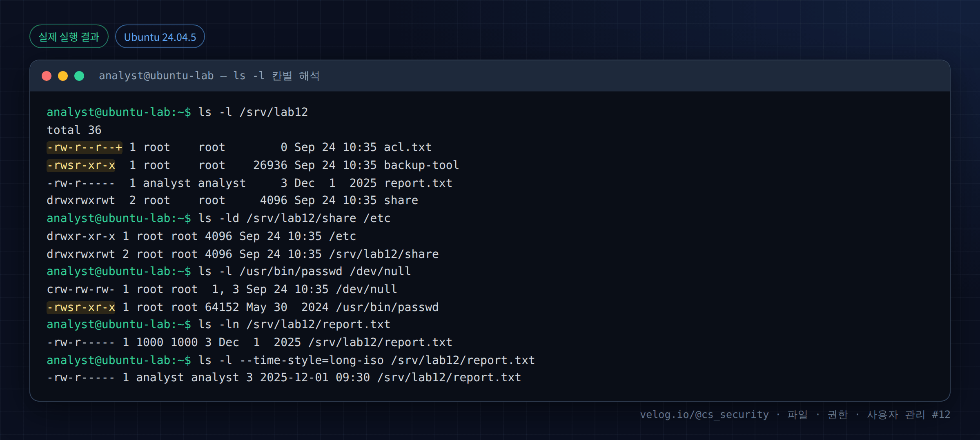Click the command 'ls -ld /srv/lab12/share /etc'
The height and width of the screenshot is (440, 980).
(294, 218)
